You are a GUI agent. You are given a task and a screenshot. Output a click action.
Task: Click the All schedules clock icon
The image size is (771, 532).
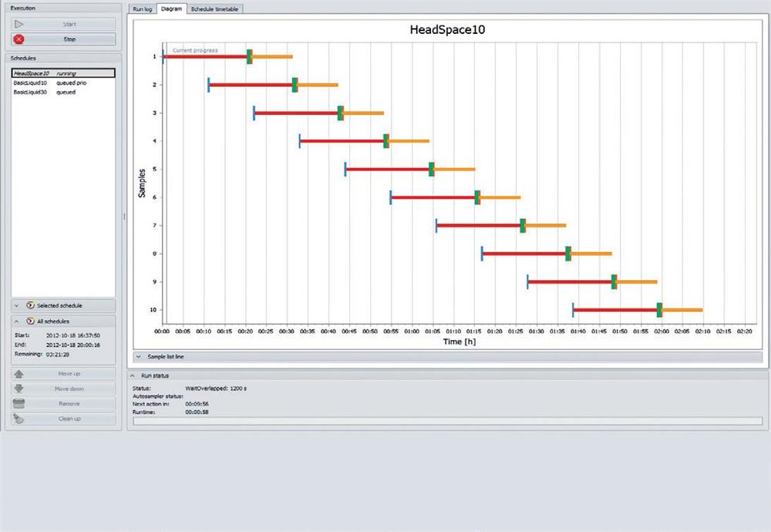[x=30, y=321]
